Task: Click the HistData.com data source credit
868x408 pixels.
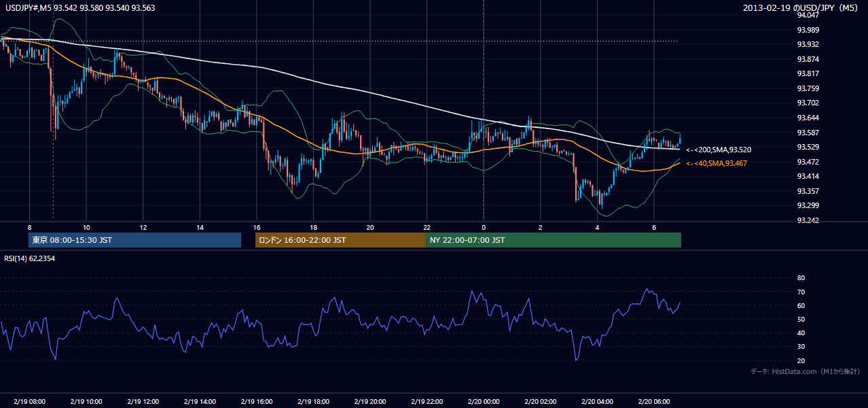Action: [x=806, y=372]
